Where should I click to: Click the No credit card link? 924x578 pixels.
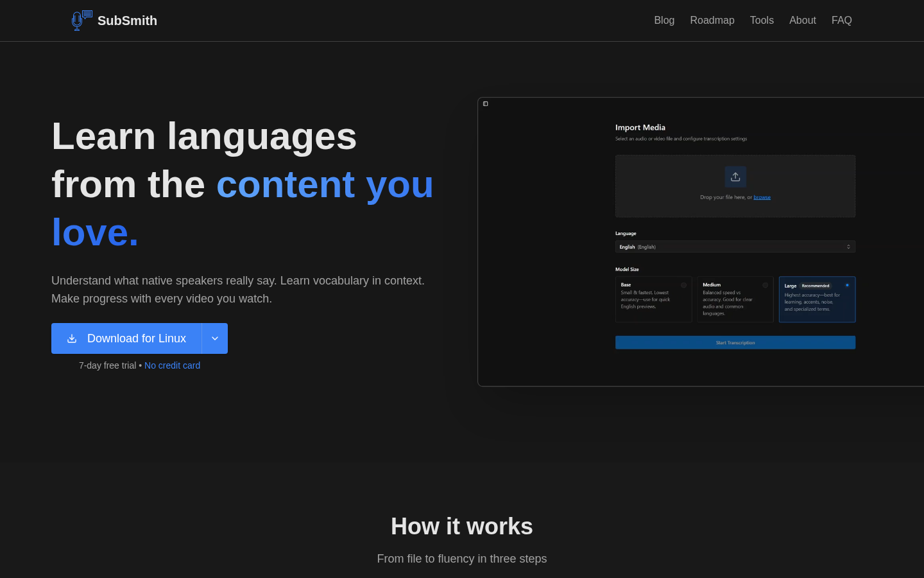coord(172,365)
